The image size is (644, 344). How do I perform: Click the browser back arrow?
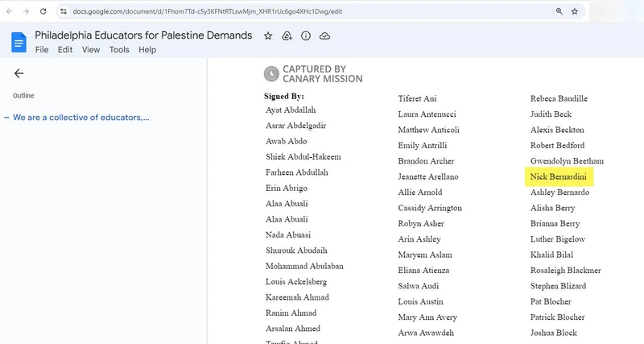(x=9, y=12)
